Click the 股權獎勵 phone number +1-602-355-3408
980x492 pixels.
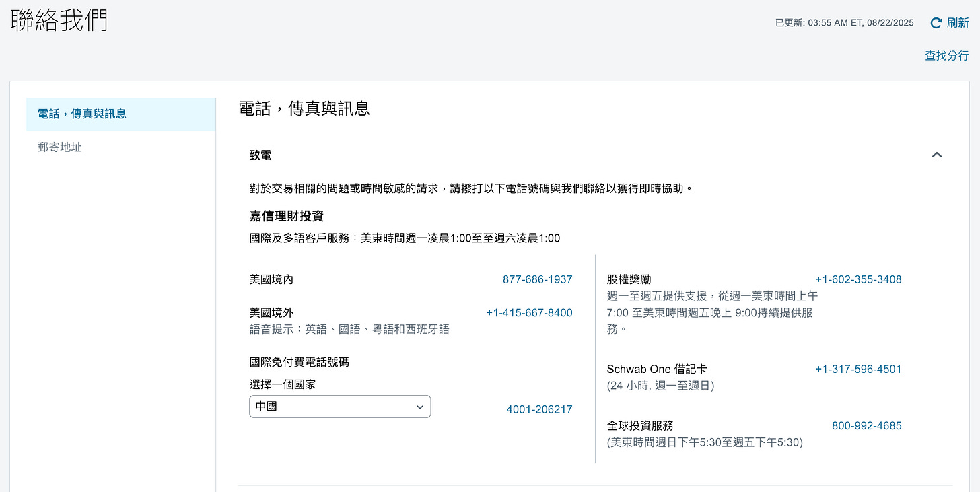[x=858, y=279]
